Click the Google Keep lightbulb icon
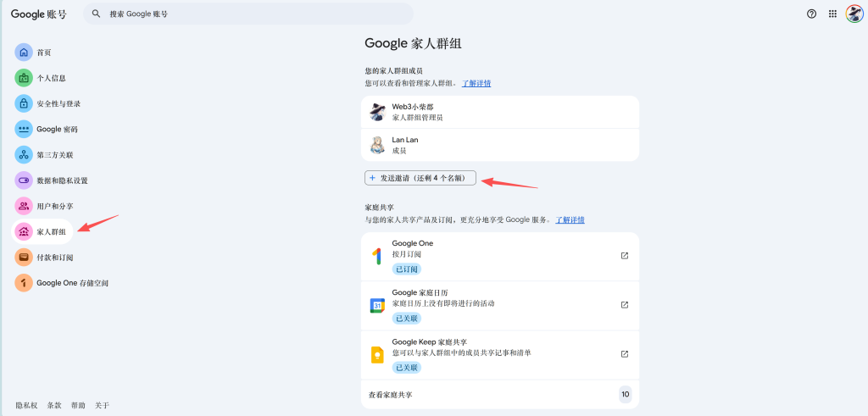The image size is (868, 416). tap(377, 355)
